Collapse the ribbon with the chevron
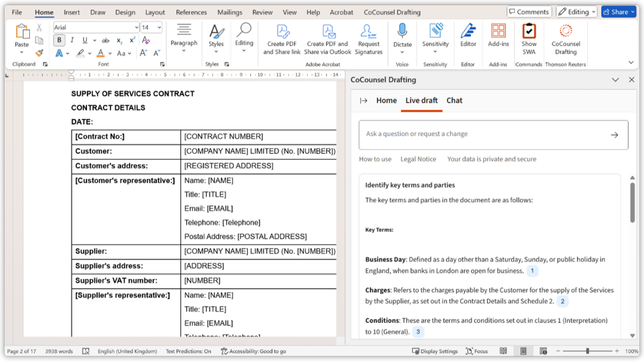Image resolution: width=644 pixels, height=362 pixels. click(631, 62)
